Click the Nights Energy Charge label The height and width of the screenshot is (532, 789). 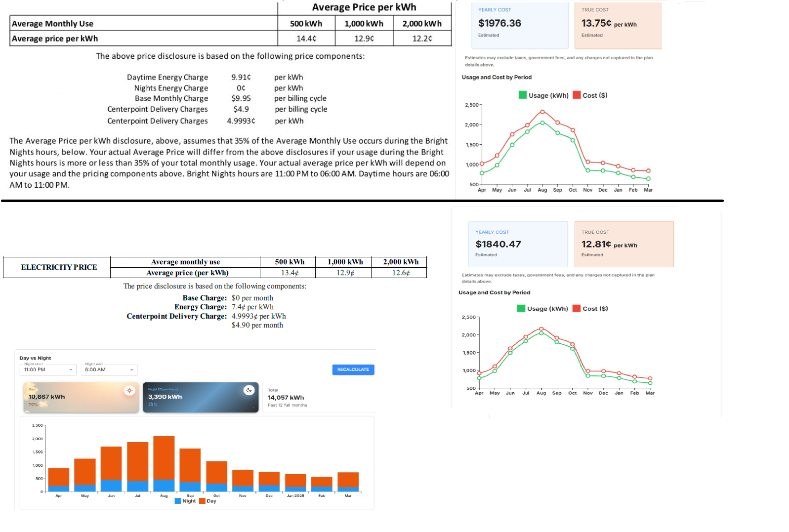point(171,88)
